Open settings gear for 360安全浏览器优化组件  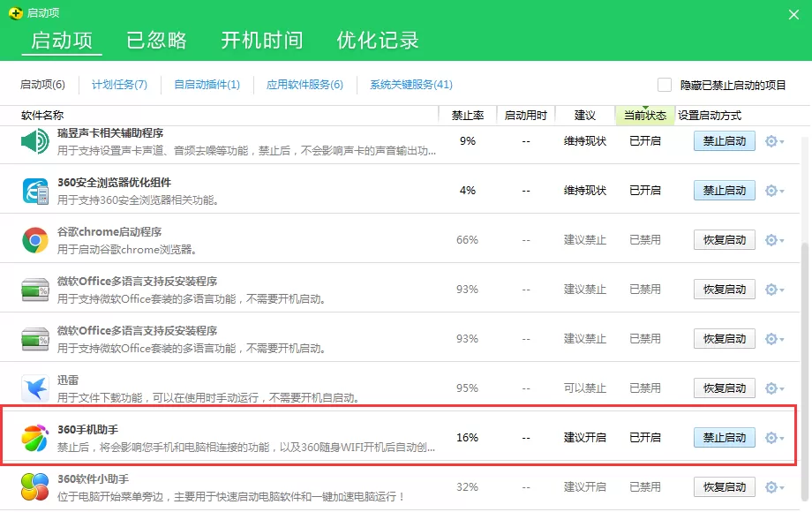[x=774, y=191]
